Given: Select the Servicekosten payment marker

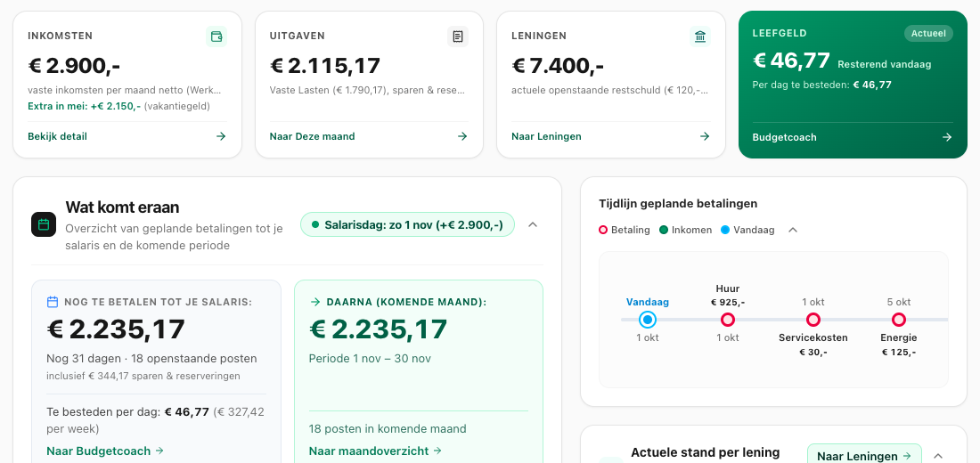Looking at the screenshot, I should (x=813, y=320).
